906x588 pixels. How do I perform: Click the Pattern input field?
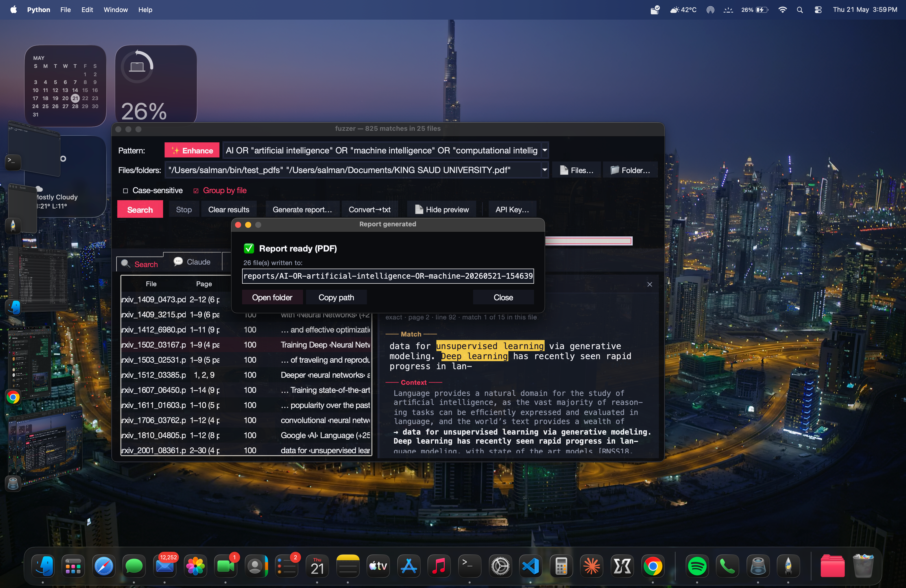click(x=382, y=150)
